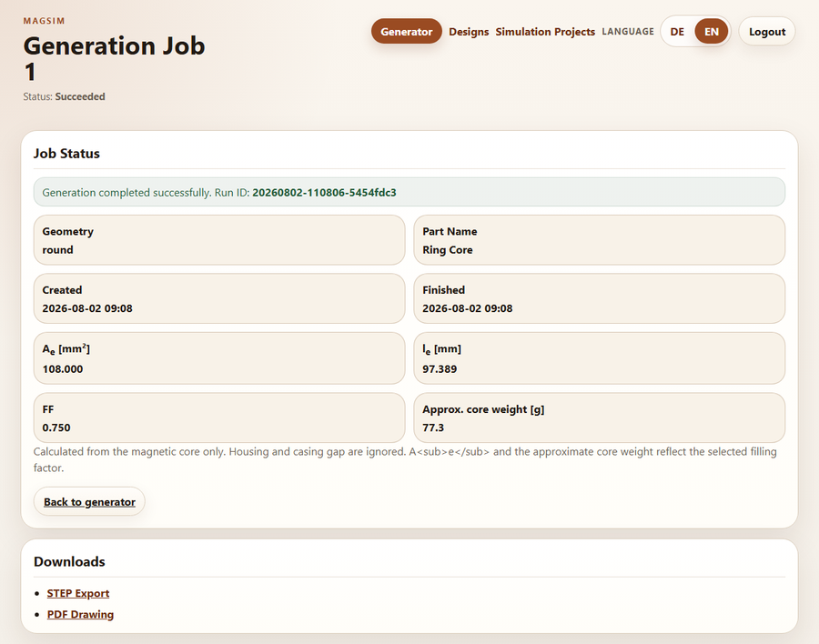
Task: Click the Ae value '108.000'
Action: click(x=62, y=368)
